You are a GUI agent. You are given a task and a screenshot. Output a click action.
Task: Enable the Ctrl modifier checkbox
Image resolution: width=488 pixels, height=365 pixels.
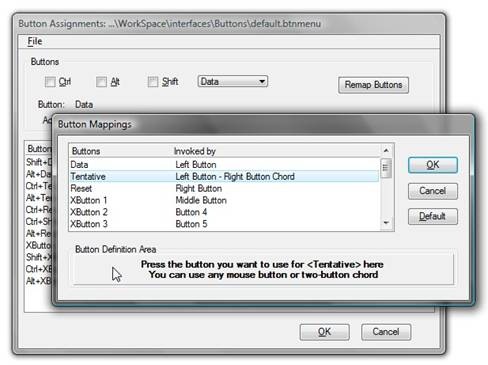point(50,82)
